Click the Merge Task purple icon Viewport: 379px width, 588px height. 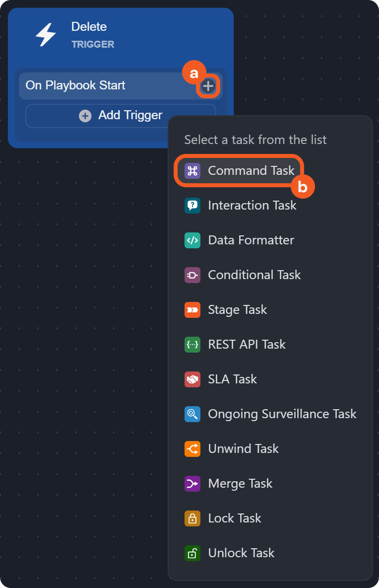coord(192,484)
